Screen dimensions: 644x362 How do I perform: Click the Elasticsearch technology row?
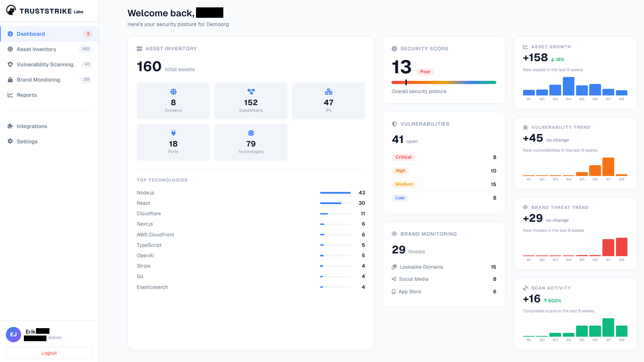pyautogui.click(x=251, y=287)
